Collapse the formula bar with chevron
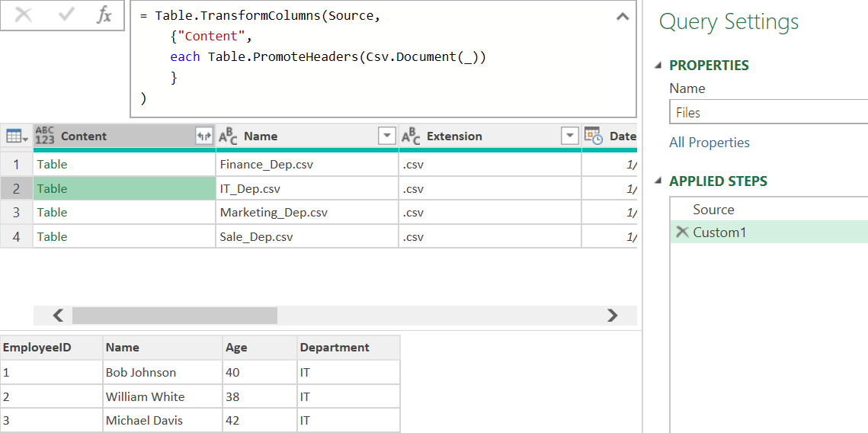The width and height of the screenshot is (868, 433). [x=622, y=18]
